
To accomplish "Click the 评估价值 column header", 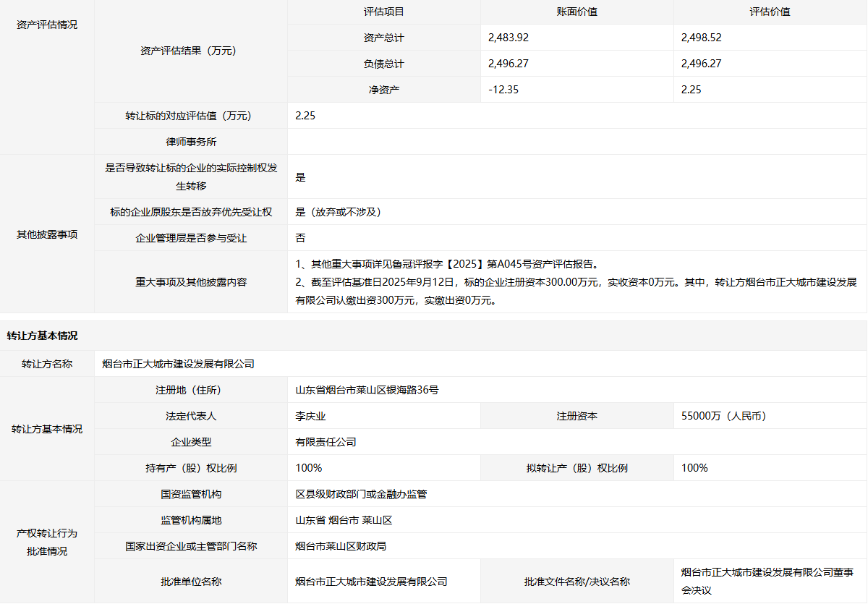I will [770, 12].
